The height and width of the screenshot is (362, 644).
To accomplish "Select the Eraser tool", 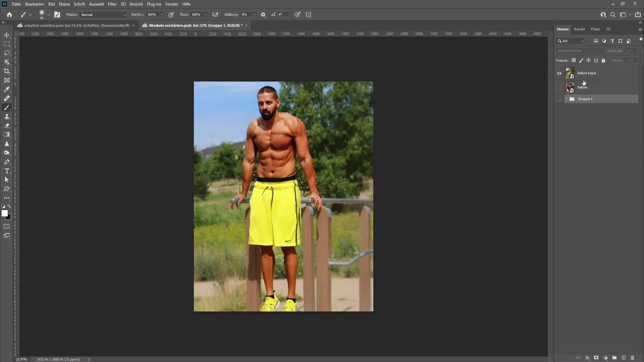I will [x=7, y=126].
